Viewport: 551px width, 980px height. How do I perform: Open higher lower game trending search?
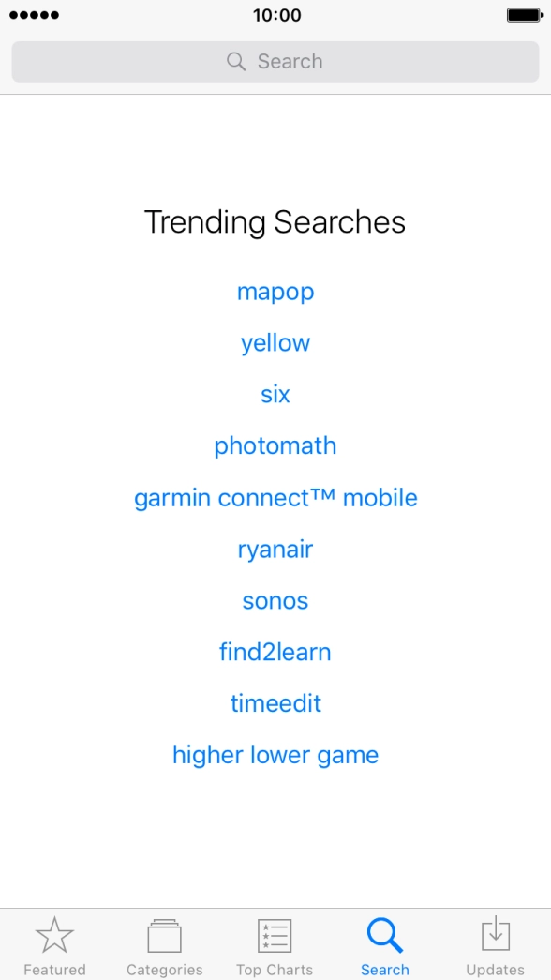tap(275, 755)
